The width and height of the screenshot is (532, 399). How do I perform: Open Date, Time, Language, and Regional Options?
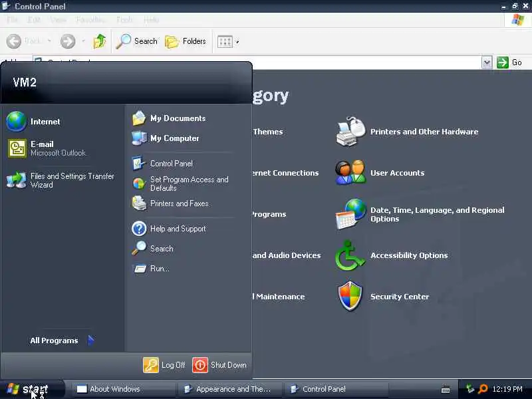tap(420, 214)
